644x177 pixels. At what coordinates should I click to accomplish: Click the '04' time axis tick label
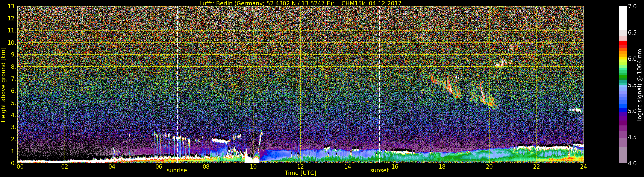(x=112, y=167)
